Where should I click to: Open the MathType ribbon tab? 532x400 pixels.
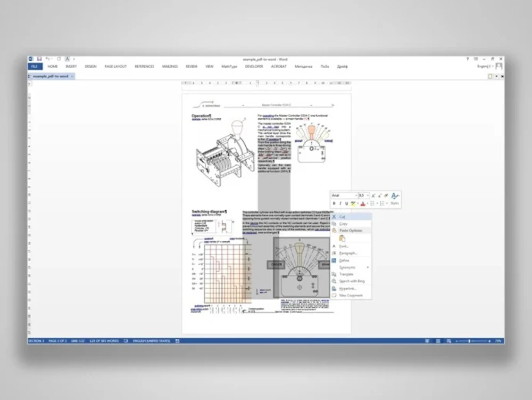tap(229, 67)
